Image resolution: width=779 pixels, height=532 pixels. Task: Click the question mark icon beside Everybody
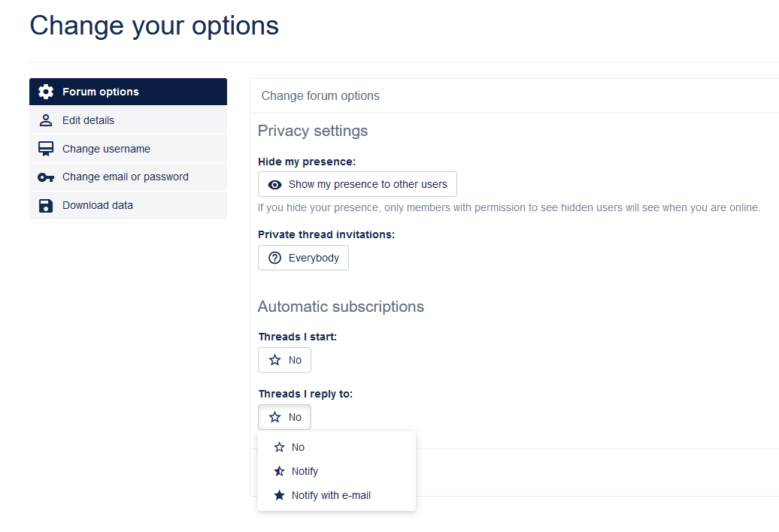click(x=275, y=258)
